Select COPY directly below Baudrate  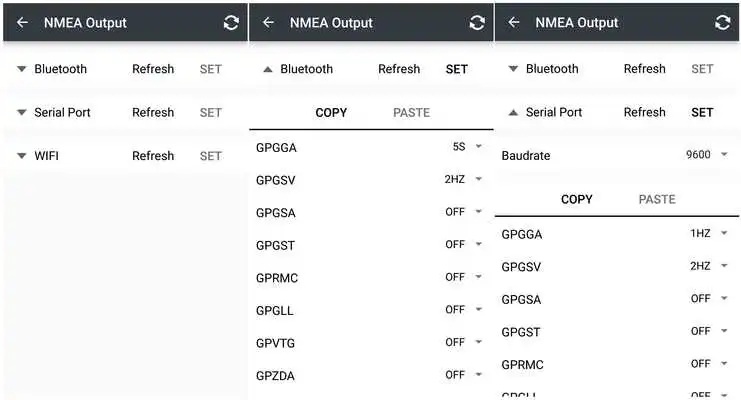(577, 199)
